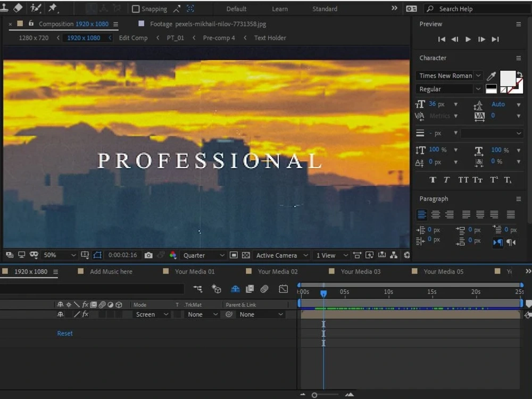Step to next frame in Preview
The height and width of the screenshot is (399, 532).
481,39
